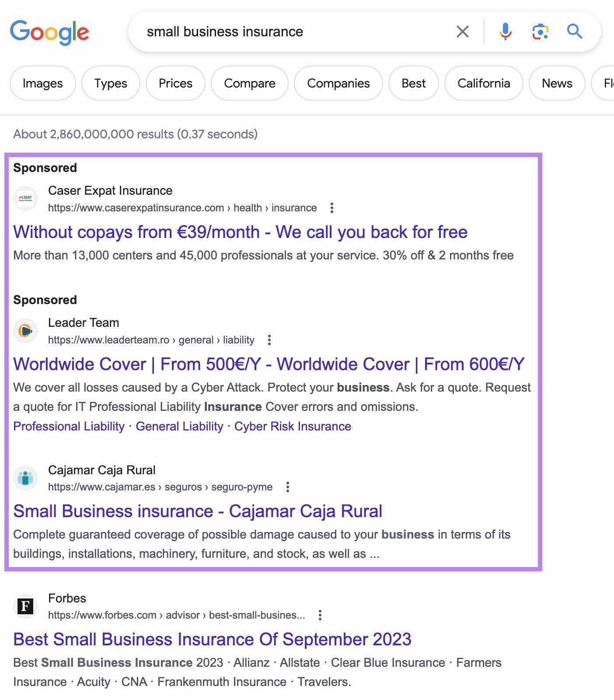Click the blue magnifier search button
614x700 pixels.
(x=574, y=31)
